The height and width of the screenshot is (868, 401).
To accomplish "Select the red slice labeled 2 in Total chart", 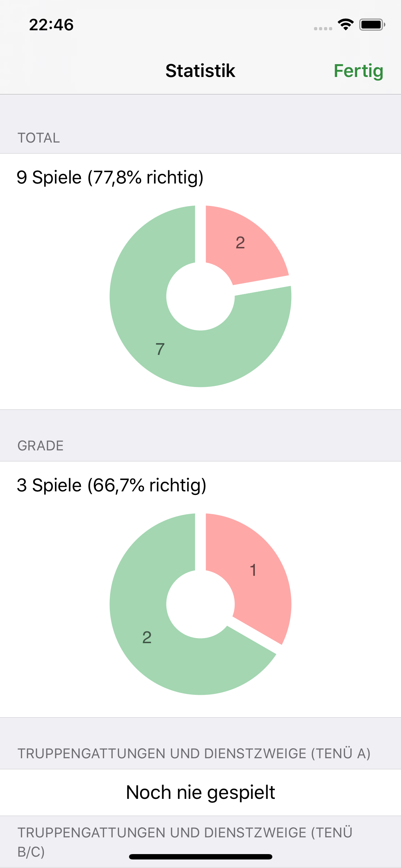I will tap(246, 242).
